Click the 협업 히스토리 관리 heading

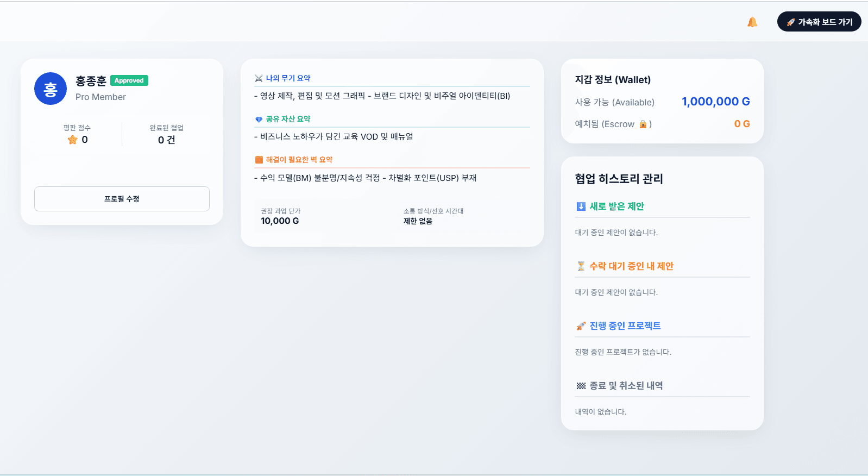point(619,179)
